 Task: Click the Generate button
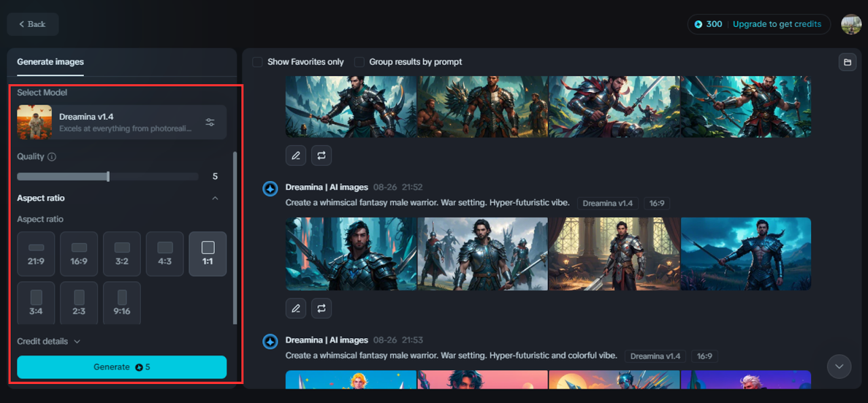(x=122, y=367)
